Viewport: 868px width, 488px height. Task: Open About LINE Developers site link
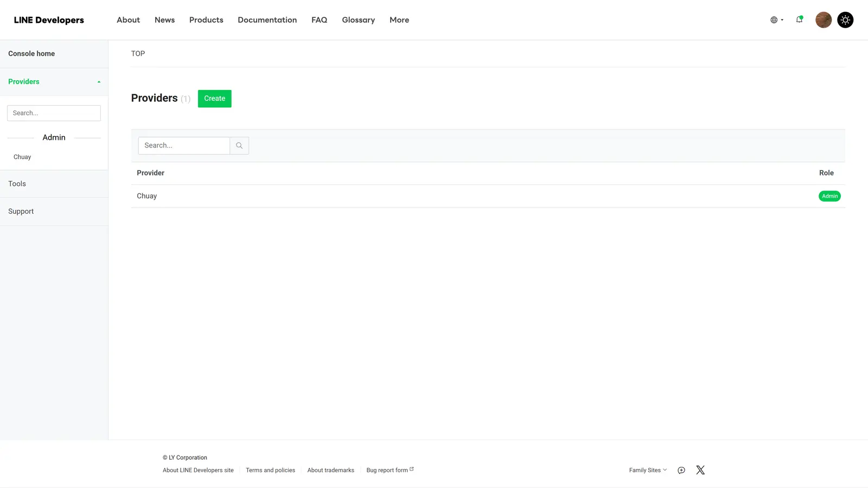coord(198,470)
